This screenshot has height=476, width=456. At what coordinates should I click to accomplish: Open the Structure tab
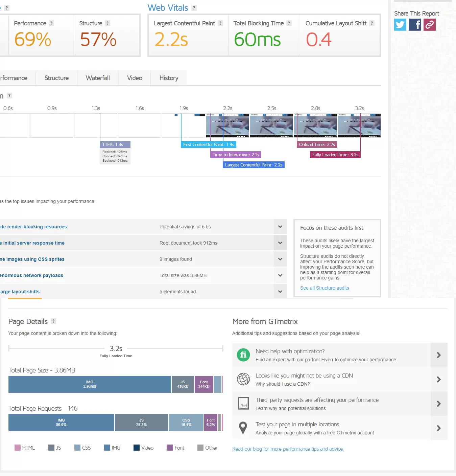point(56,78)
